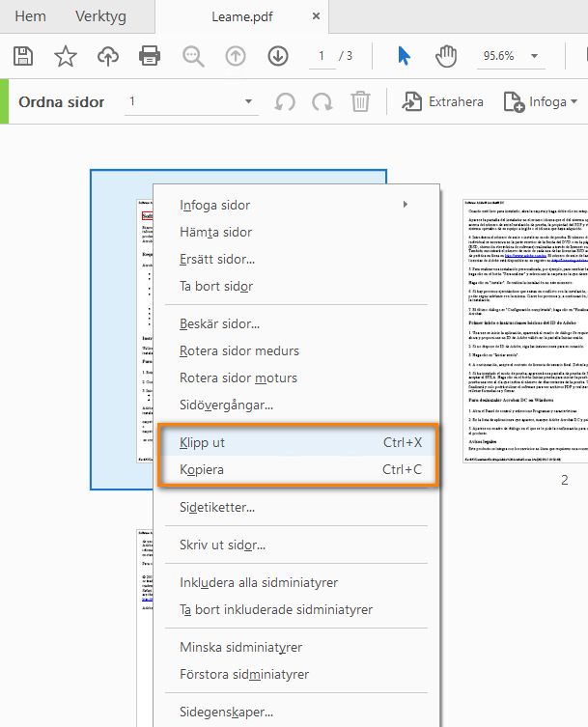Click the selected page 1 thumbnail

pos(122,329)
